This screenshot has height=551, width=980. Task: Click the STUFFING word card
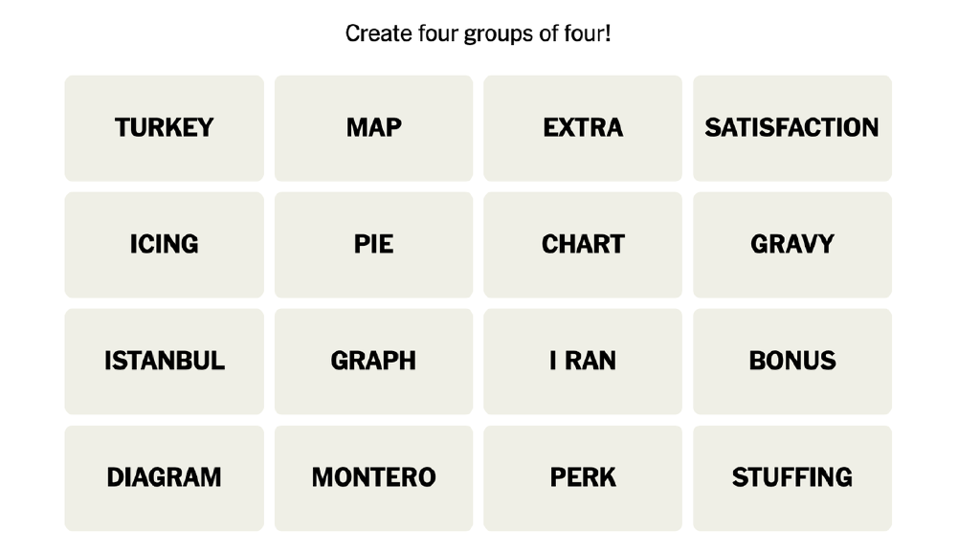tap(791, 478)
